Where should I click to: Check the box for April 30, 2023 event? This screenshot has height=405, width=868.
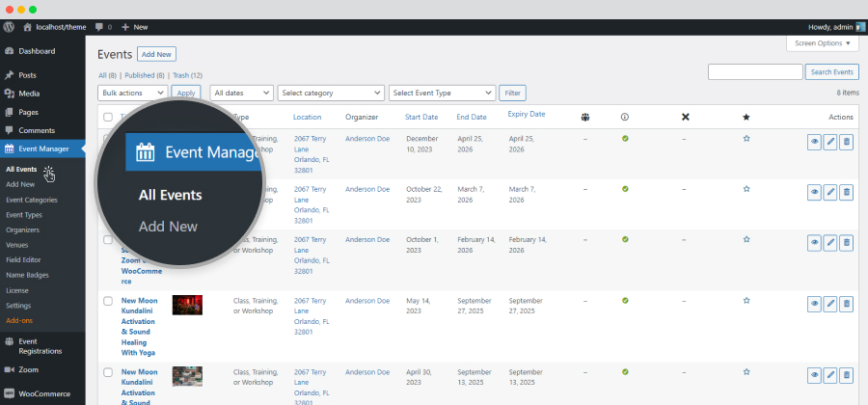point(108,372)
